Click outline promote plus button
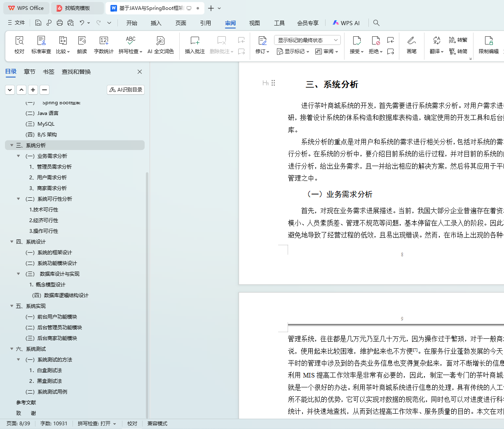The width and height of the screenshot is (504, 429). (33, 89)
